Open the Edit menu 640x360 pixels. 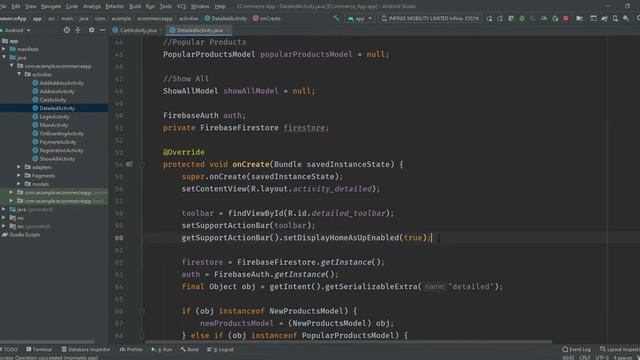coord(16,6)
